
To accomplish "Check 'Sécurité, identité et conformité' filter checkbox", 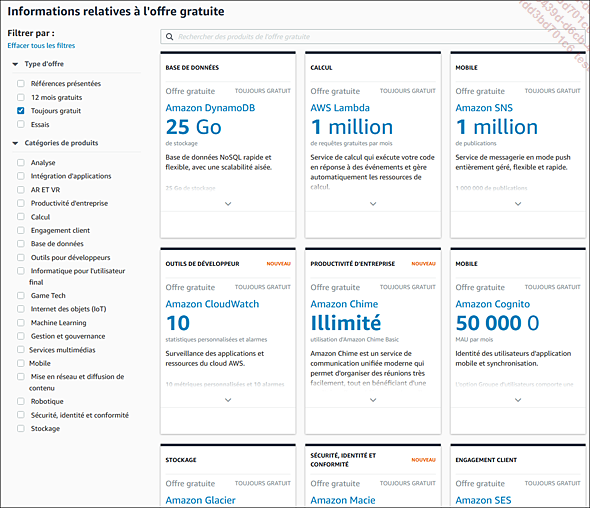I will click(21, 415).
